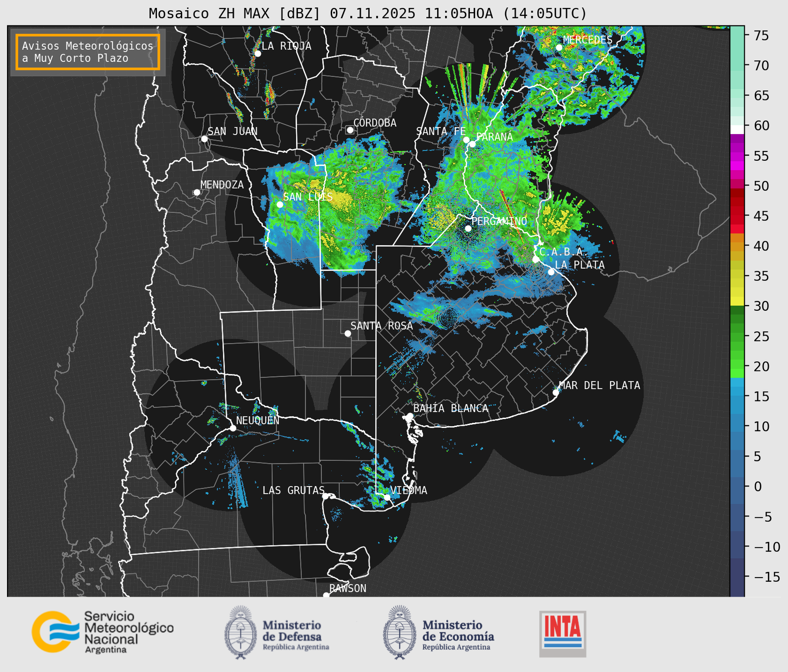Click the 25 dBZ green color band
Screen dimensions: 788x672
tap(737, 336)
